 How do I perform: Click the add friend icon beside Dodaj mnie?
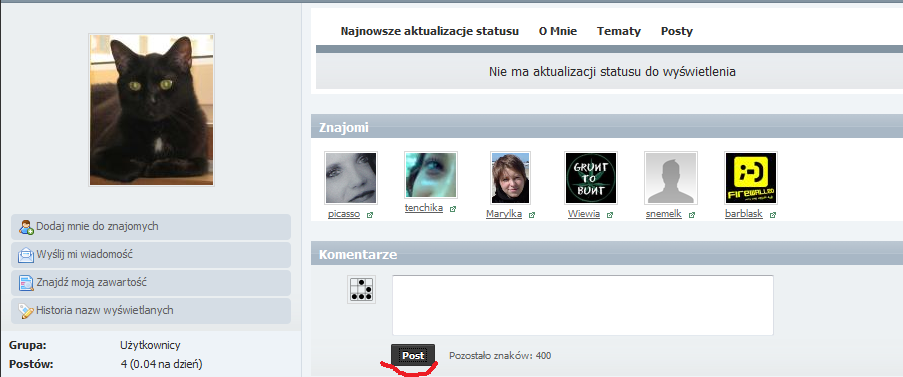[26, 227]
